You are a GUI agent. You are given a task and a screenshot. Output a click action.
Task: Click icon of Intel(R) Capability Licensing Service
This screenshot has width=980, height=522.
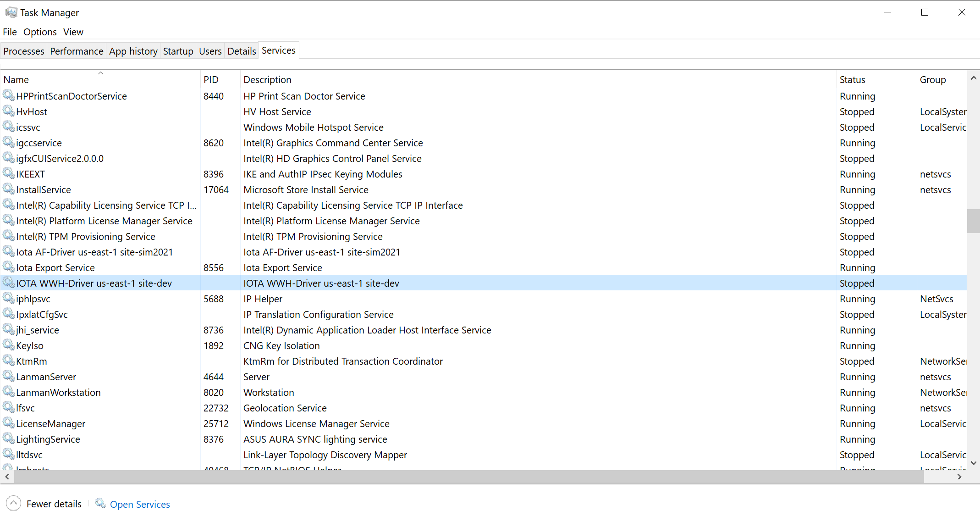[x=9, y=205]
